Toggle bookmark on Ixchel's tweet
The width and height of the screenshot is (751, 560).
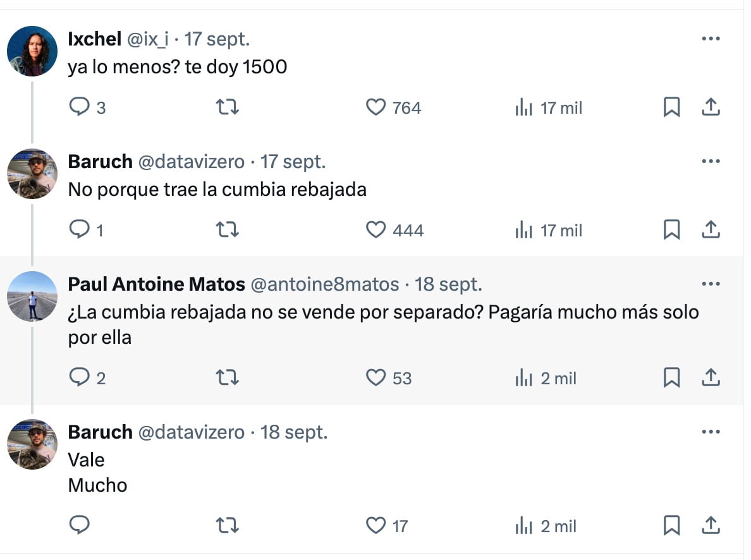(672, 107)
